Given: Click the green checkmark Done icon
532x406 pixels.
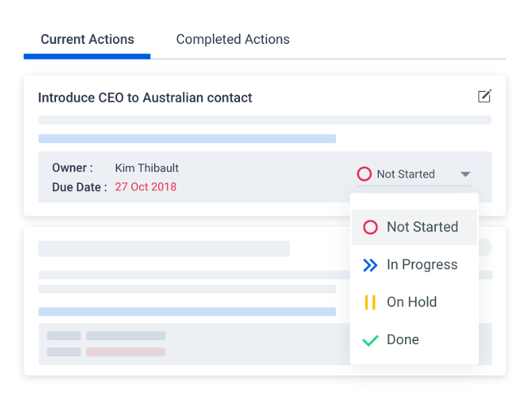Looking at the screenshot, I should click(370, 339).
